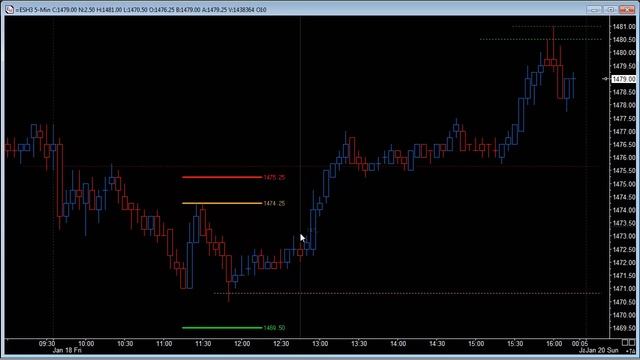This screenshot has height=360, width=640.
Task: Click the 1475.00 price axis label
Action: pos(624,184)
